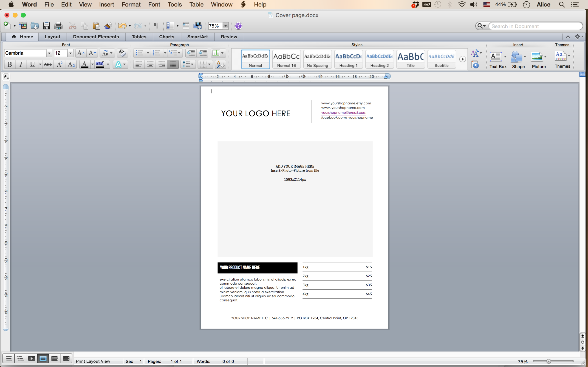Viewport: 588px width, 367px height.
Task: Click the yourshopname@email.com link
Action: 344,113
